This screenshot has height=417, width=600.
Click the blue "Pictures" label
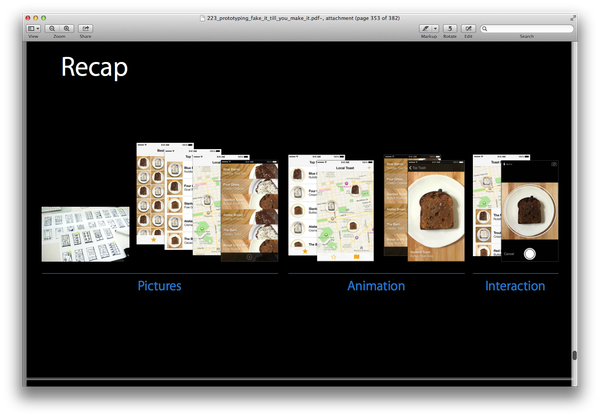159,286
